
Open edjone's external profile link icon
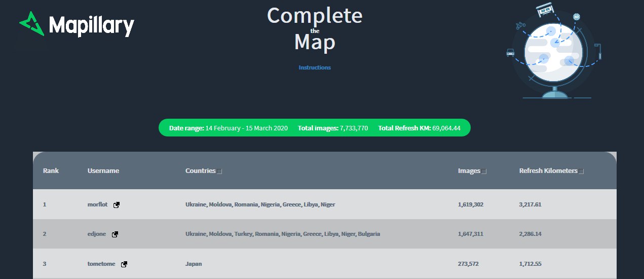pos(115,234)
